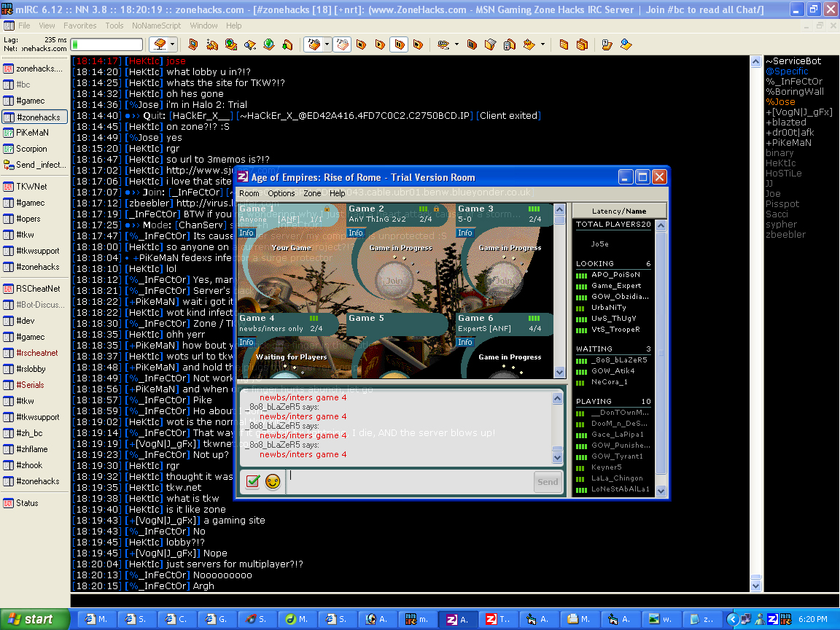Click player list scroll-up arrow in Zone window
The image size is (840, 630).
661,225
